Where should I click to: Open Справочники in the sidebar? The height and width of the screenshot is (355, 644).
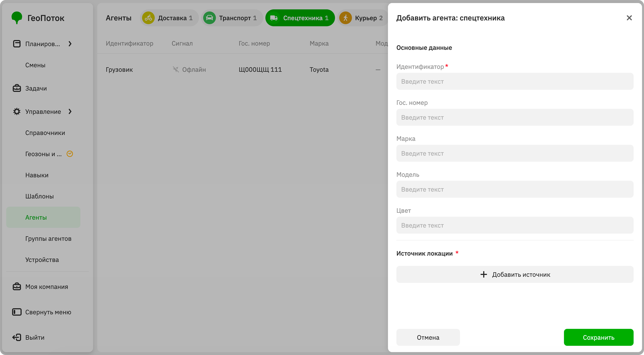[x=45, y=133]
